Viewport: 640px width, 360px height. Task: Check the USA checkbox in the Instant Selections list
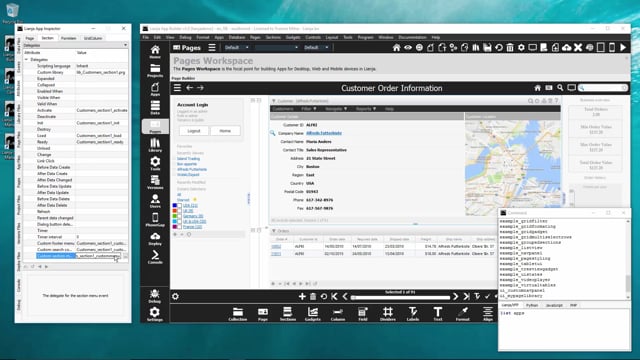[x=179, y=206]
